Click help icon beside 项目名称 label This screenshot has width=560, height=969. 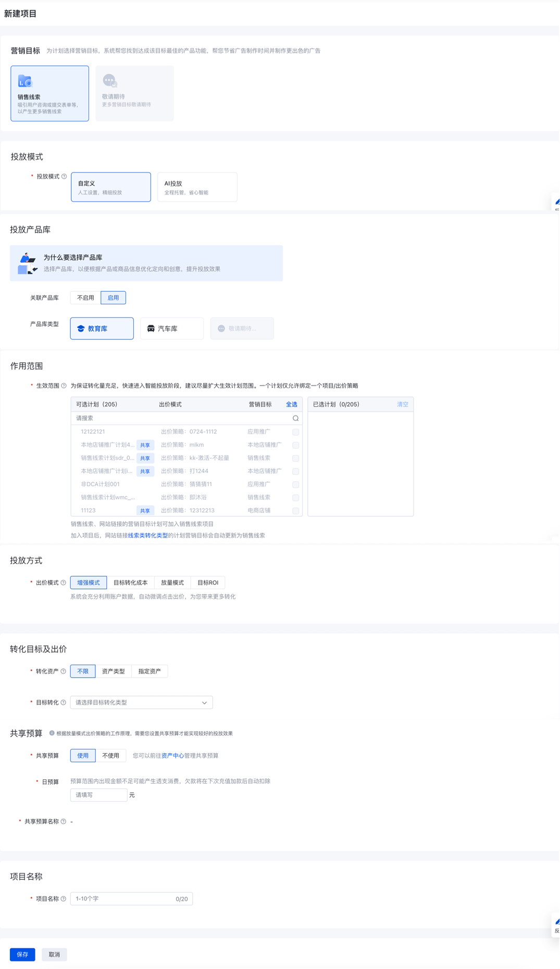tap(63, 899)
